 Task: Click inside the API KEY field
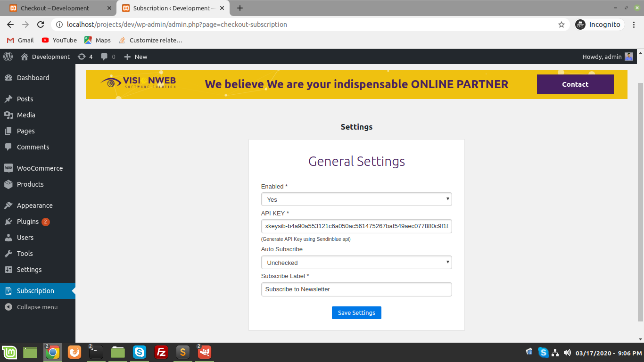click(356, 226)
